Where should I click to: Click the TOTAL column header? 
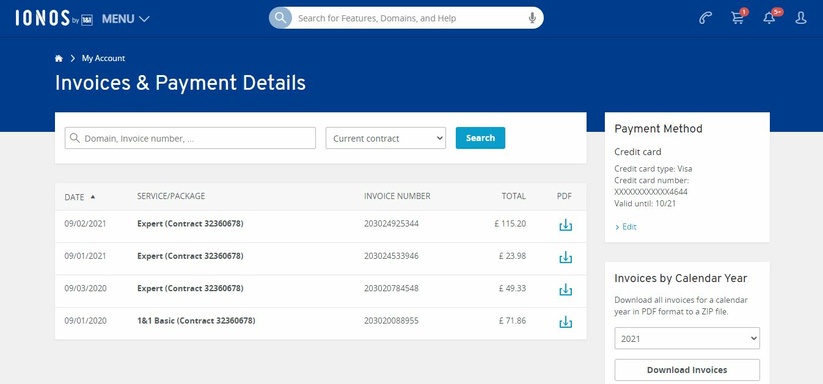(x=513, y=196)
